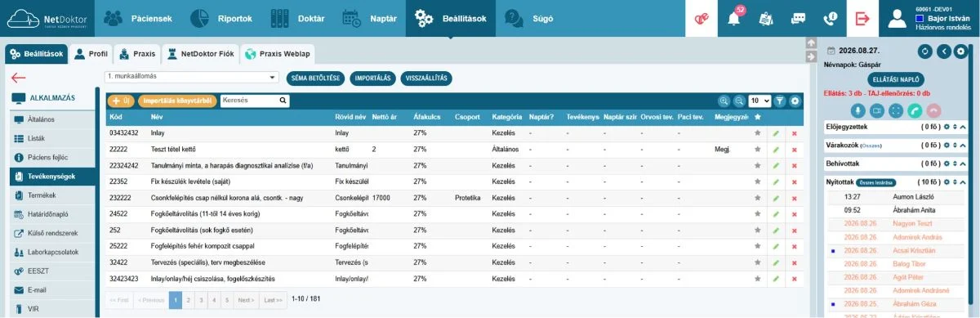Open Előjegyzettek section gear settings
The image size is (980, 318).
(x=947, y=127)
